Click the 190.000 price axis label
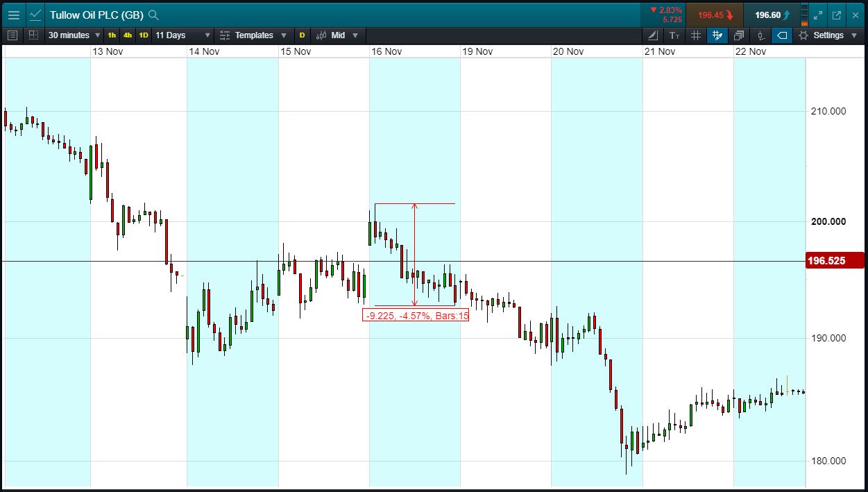 click(828, 338)
